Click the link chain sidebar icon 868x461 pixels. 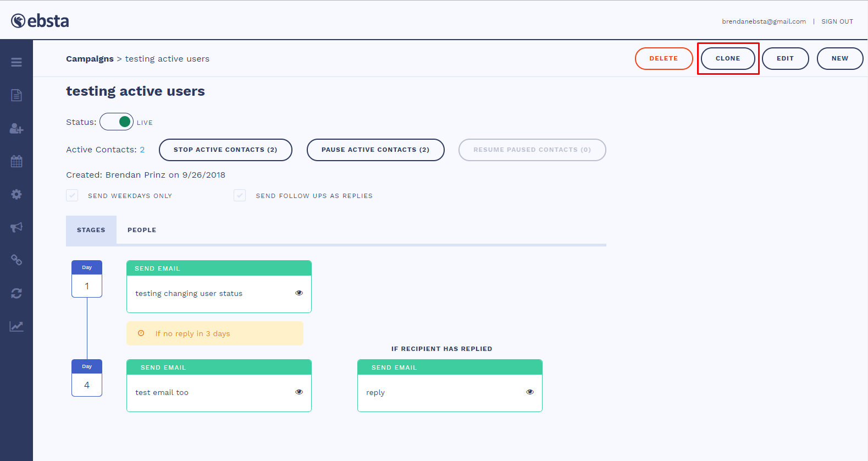pyautogui.click(x=16, y=260)
